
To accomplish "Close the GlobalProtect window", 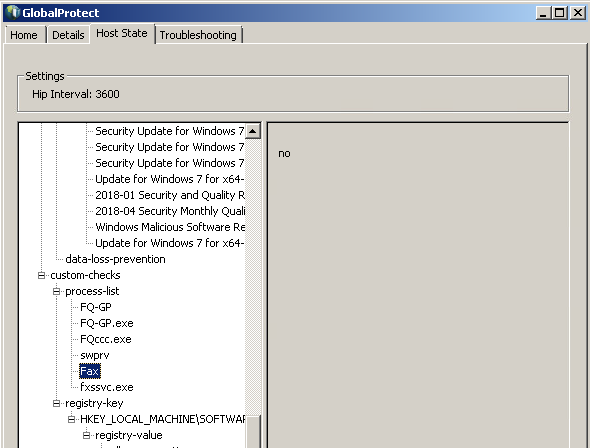I will click(x=578, y=13).
